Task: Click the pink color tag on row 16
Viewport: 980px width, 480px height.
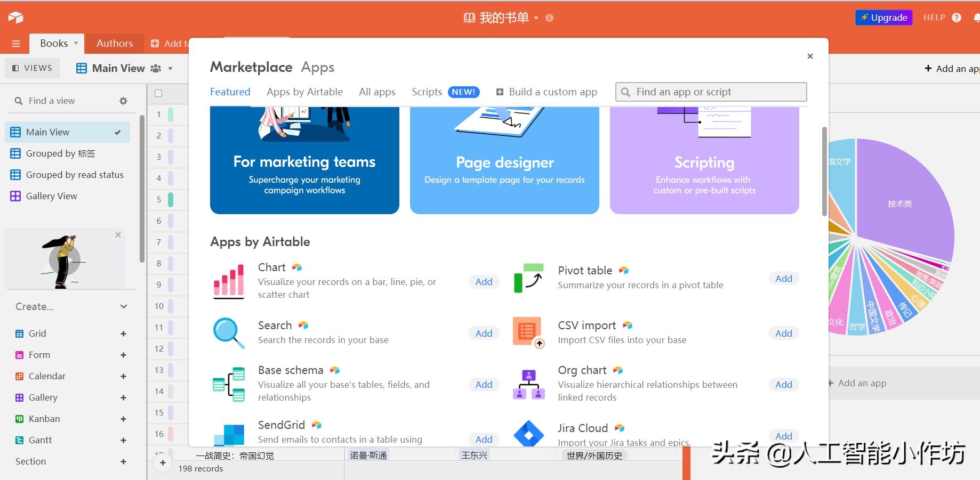Action: 171,434
